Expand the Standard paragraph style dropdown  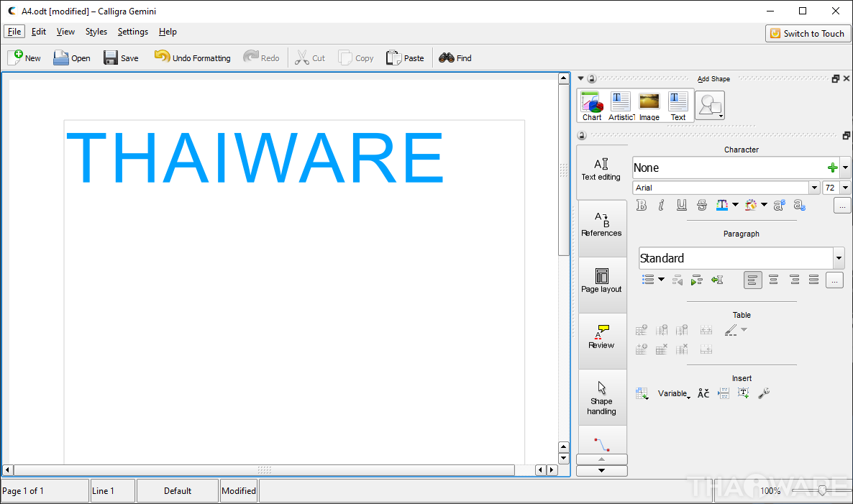tap(839, 258)
